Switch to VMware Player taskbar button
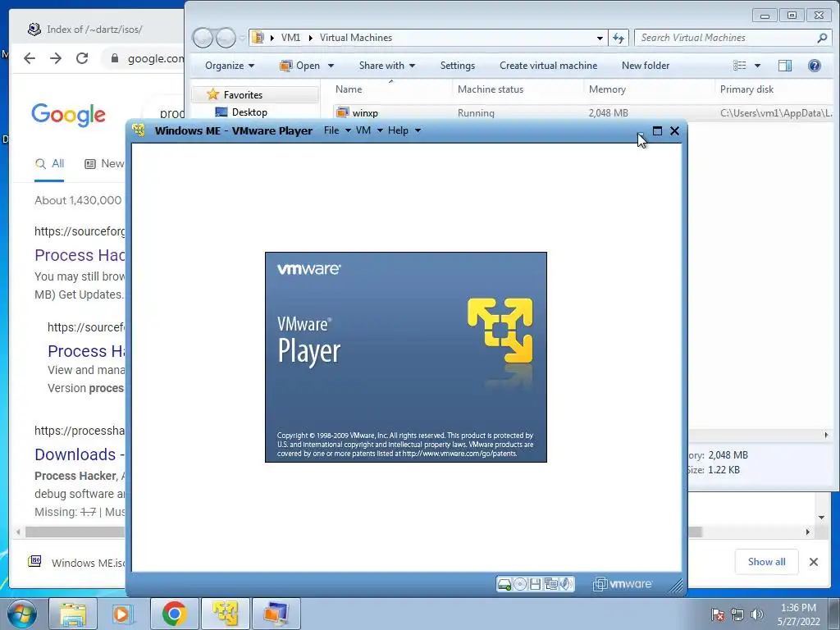 225,614
